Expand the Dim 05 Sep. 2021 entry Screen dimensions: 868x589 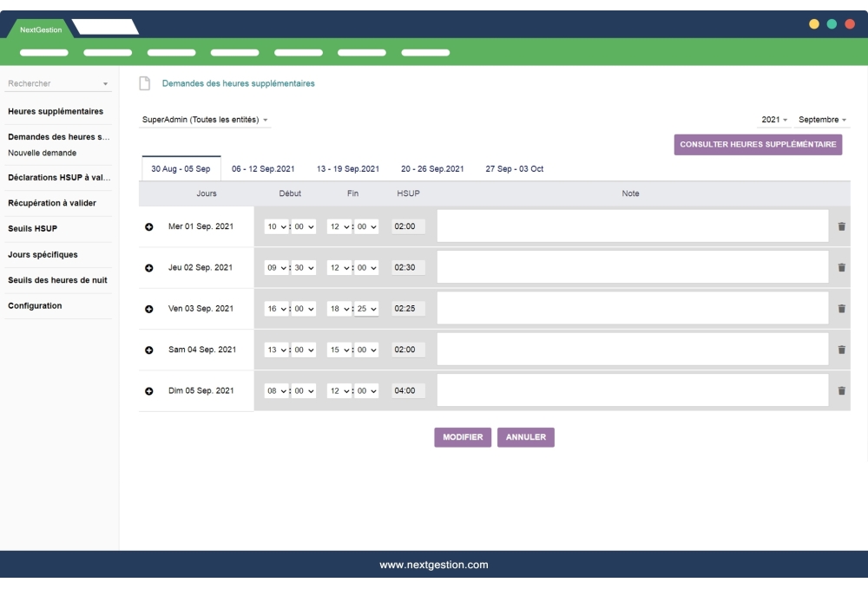tap(149, 389)
